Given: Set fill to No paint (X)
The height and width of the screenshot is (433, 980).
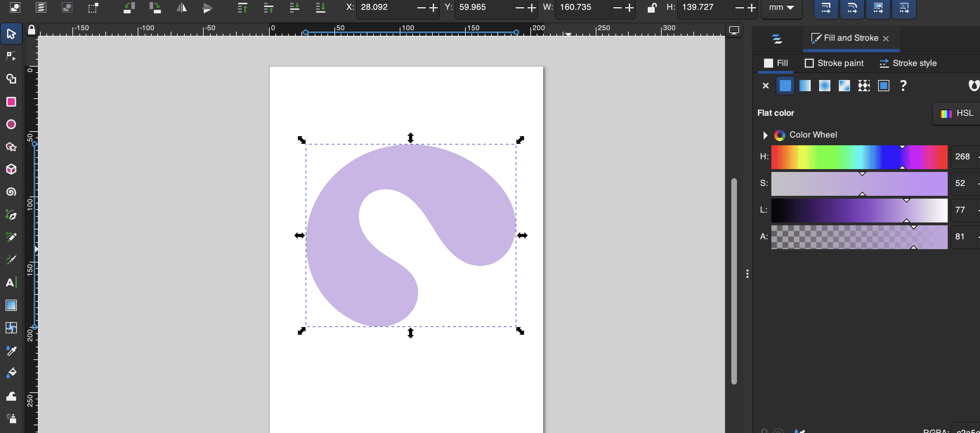Looking at the screenshot, I should tap(766, 86).
